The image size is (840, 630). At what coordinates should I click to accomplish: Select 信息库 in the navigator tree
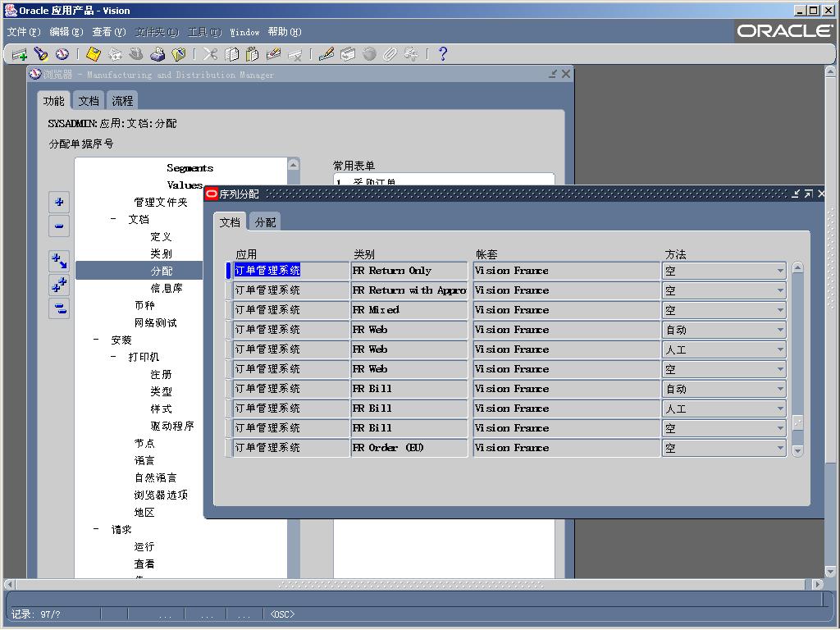pyautogui.click(x=167, y=288)
